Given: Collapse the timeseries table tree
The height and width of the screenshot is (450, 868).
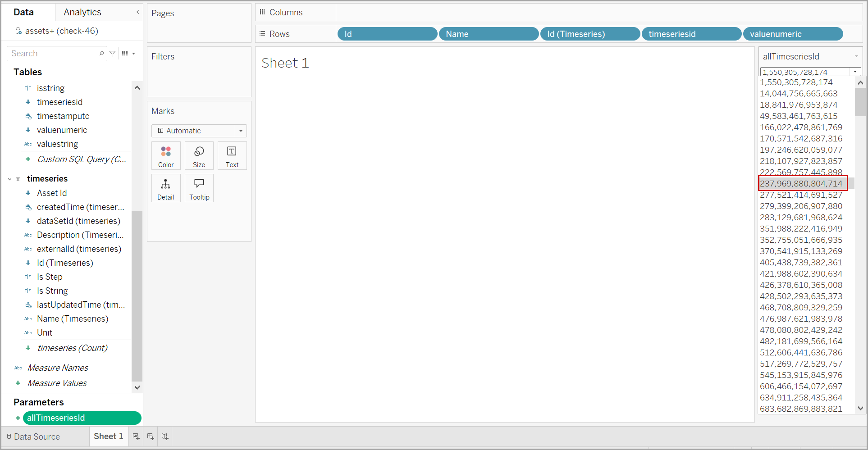Looking at the screenshot, I should click(9, 179).
